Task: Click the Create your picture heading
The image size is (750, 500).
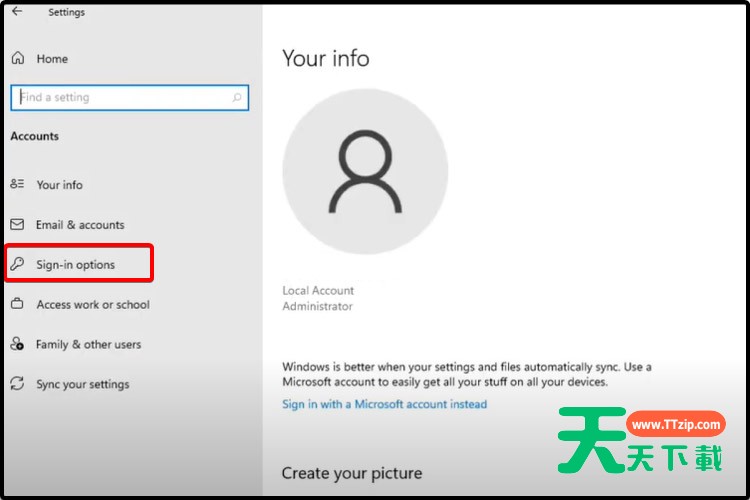Action: 352,473
